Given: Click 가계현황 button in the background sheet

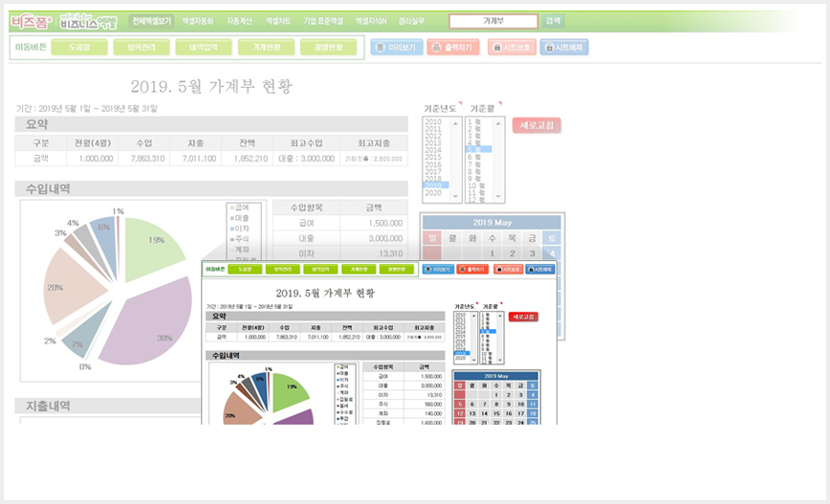Looking at the screenshot, I should click(x=266, y=47).
